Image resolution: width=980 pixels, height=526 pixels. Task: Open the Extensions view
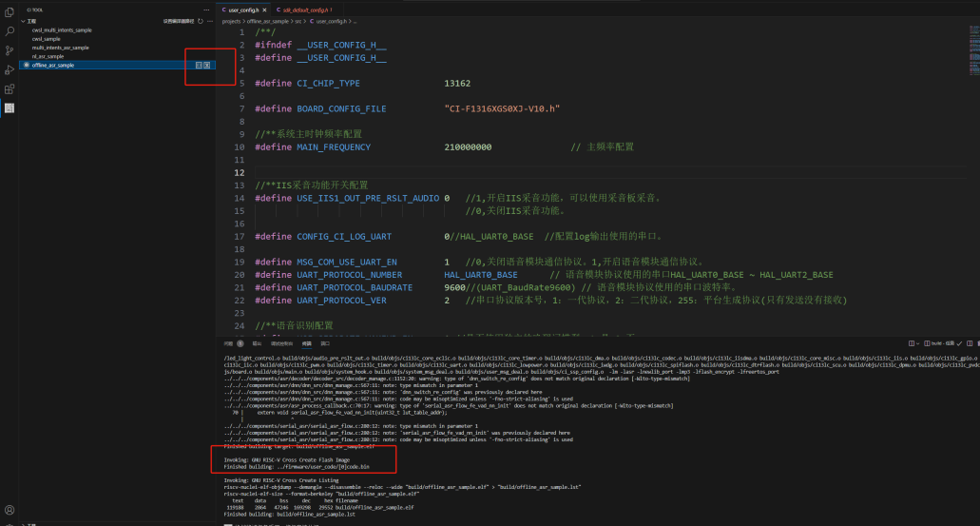[x=10, y=88]
